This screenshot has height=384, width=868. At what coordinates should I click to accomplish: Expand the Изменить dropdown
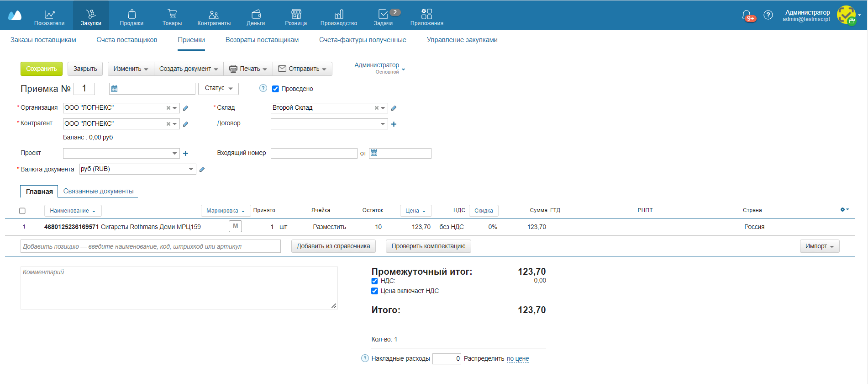tap(131, 69)
